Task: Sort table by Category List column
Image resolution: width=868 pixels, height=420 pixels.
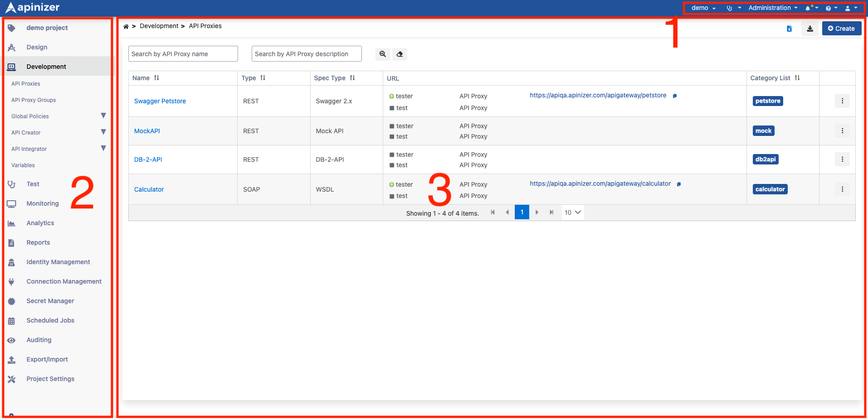Action: click(797, 78)
